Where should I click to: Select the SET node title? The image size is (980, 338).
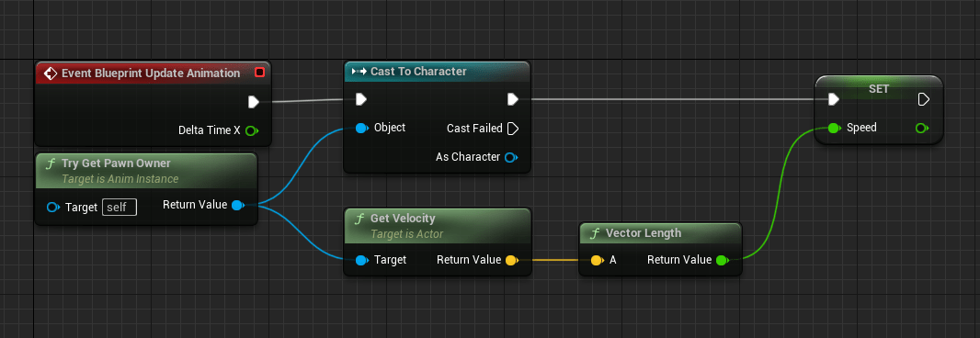879,89
